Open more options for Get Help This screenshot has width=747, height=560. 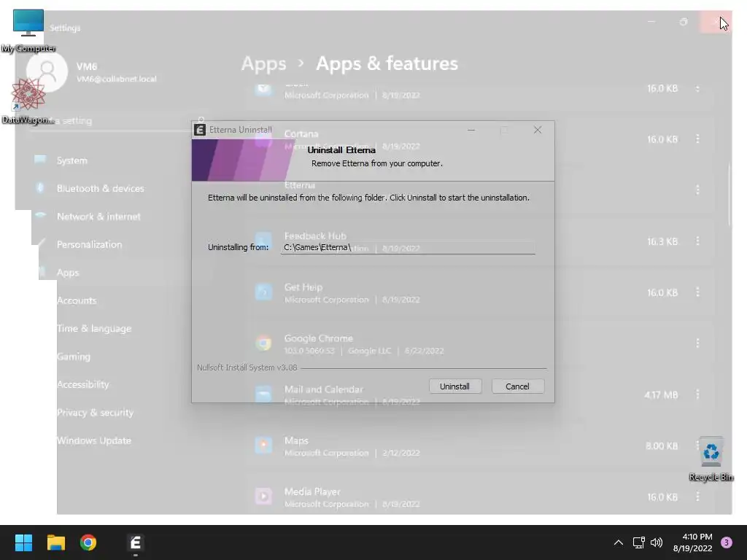coord(697,292)
